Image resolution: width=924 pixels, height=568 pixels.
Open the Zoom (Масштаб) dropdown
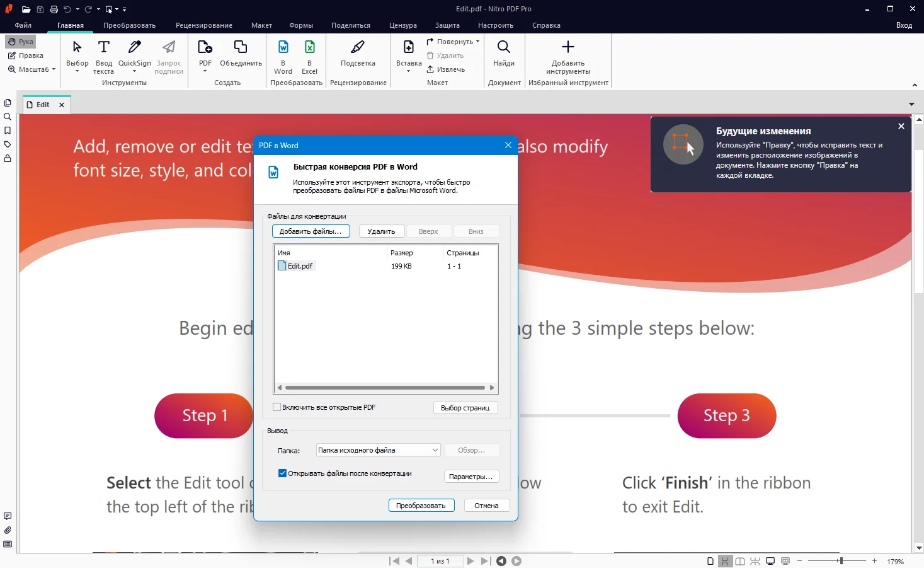tap(31, 69)
